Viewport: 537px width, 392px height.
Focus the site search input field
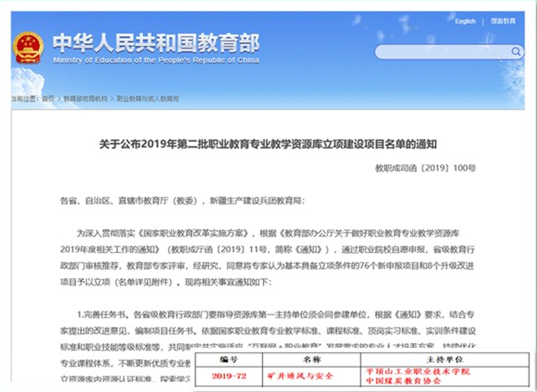449,52
